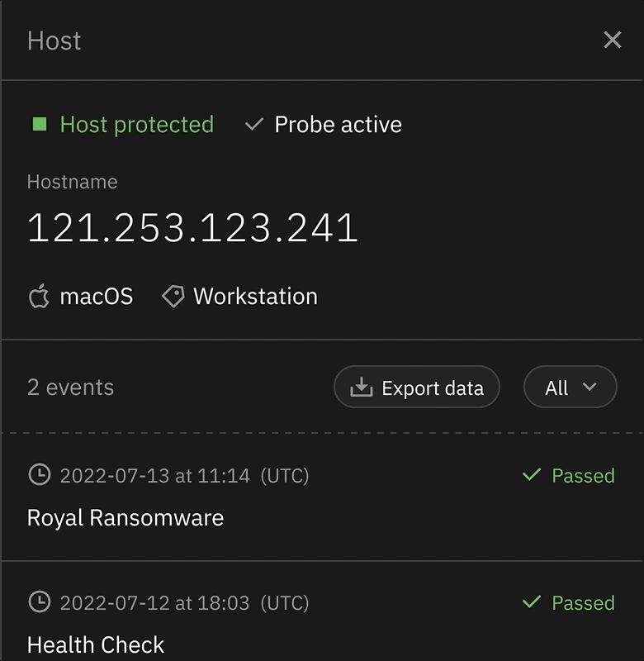Screen dimensions: 644x661
Task: Expand the filter using the chevron arrow
Action: click(590, 387)
